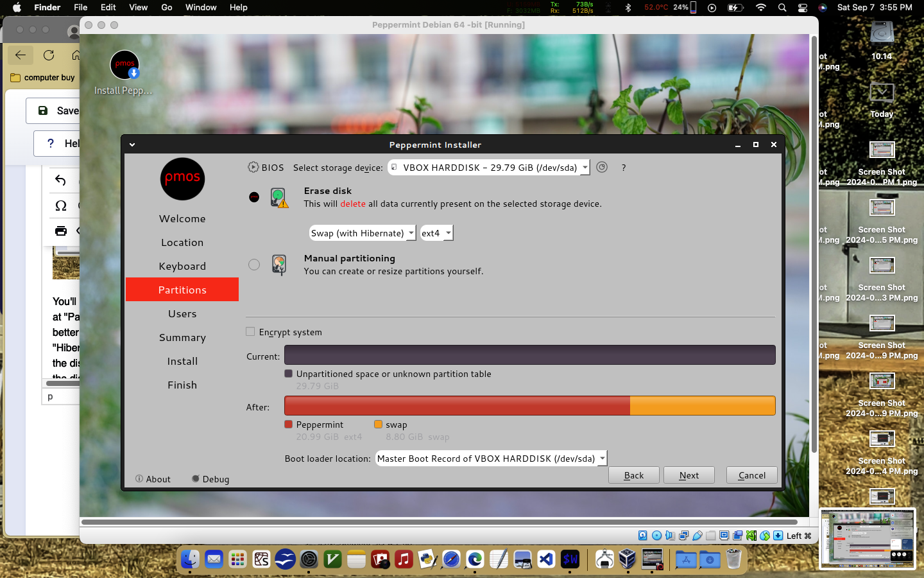The image size is (924, 578).
Task: Select the Manual partitioning radio option
Action: [x=254, y=265]
